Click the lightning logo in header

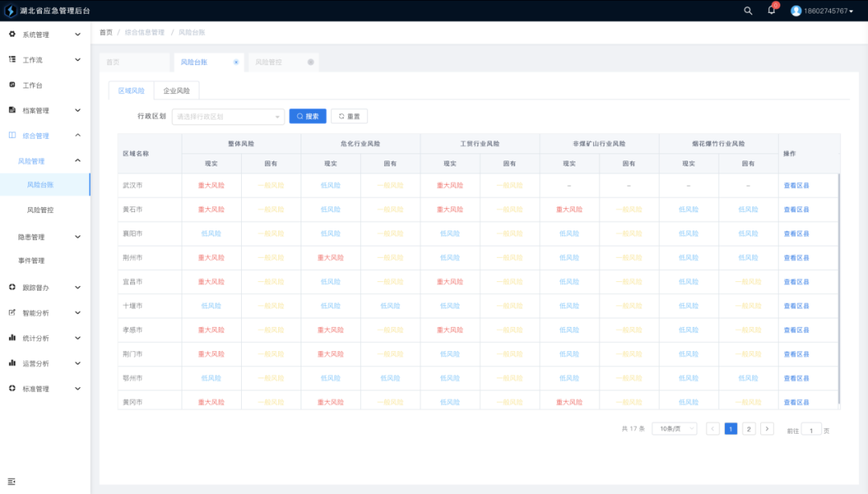(x=10, y=10)
